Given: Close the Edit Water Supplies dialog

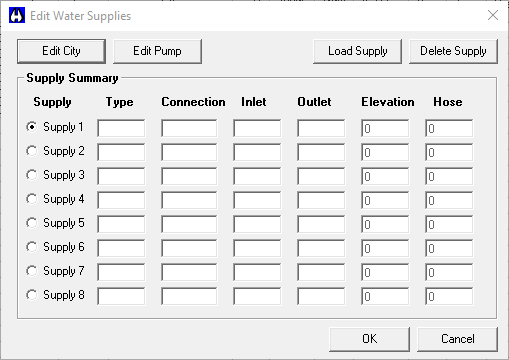Looking at the screenshot, I should [x=493, y=15].
